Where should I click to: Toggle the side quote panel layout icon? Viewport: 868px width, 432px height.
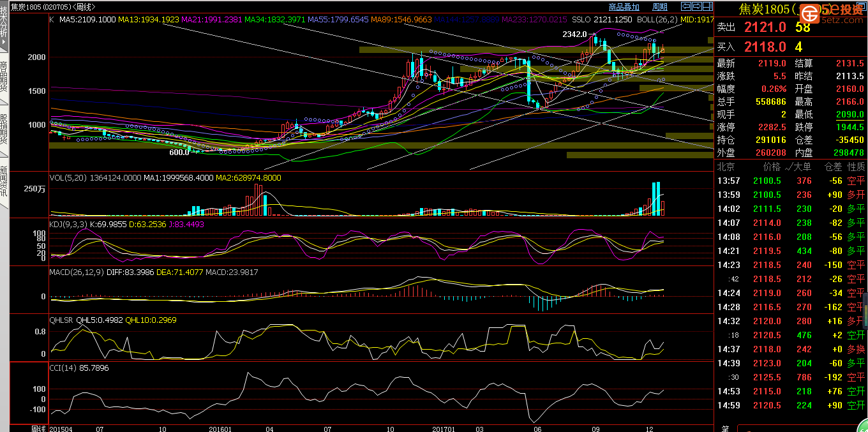coord(708,7)
